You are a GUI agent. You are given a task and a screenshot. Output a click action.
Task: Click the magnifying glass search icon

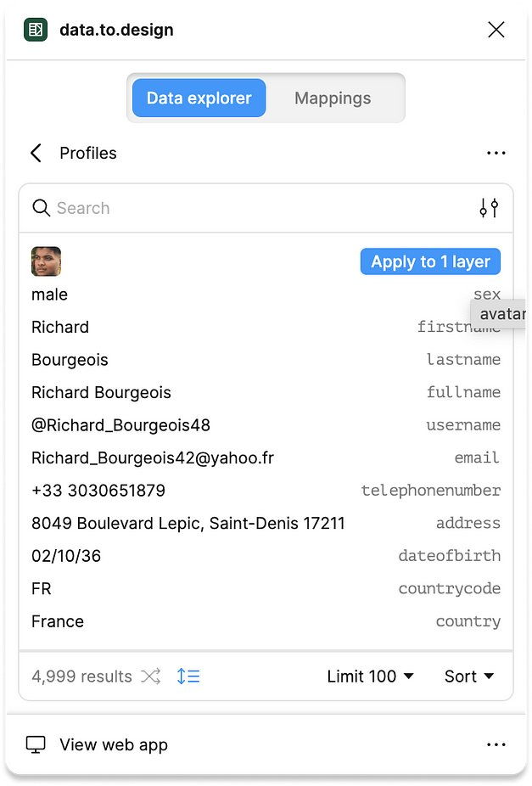[41, 207]
